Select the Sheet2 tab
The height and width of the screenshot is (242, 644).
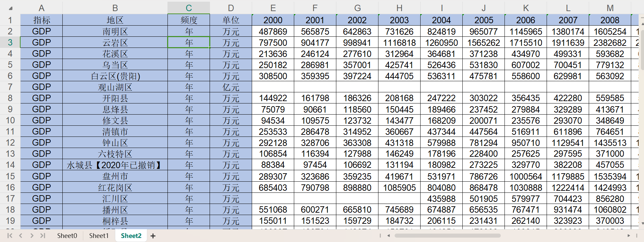coord(131,236)
